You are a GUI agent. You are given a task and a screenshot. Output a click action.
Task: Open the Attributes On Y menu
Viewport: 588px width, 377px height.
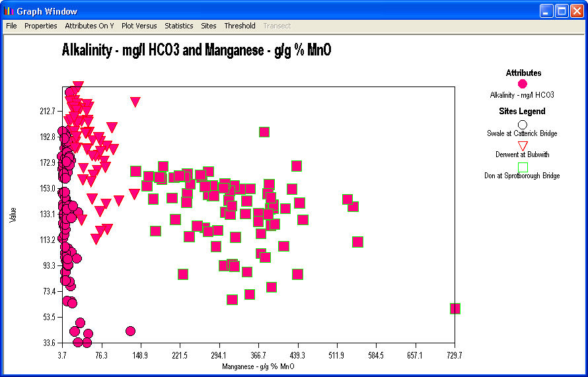(89, 26)
